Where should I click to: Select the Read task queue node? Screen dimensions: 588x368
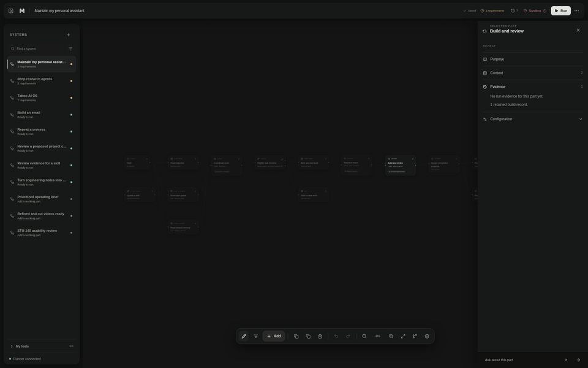pyautogui.click(x=183, y=195)
